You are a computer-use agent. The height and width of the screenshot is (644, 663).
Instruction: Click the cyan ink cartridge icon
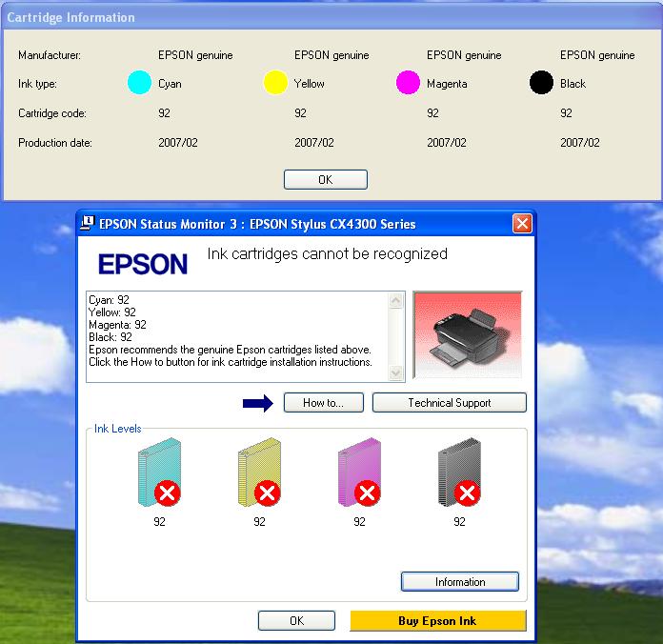pos(159,472)
